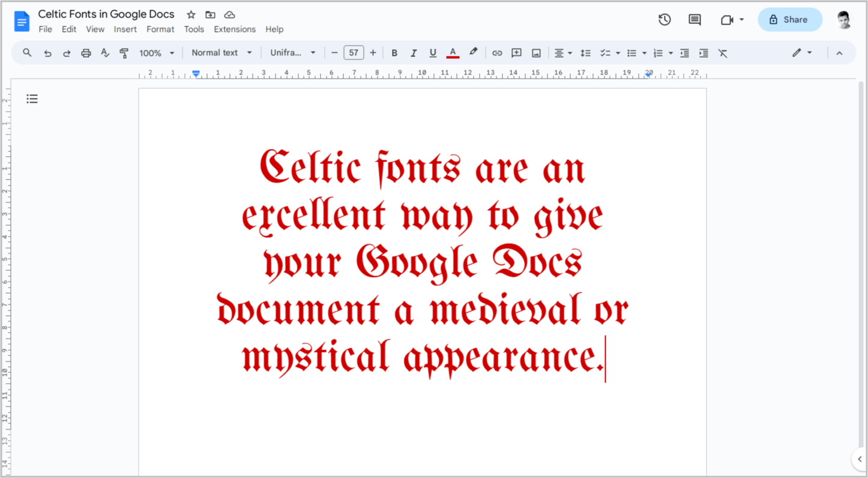The width and height of the screenshot is (868, 478).
Task: Redo the last action
Action: 67,53
